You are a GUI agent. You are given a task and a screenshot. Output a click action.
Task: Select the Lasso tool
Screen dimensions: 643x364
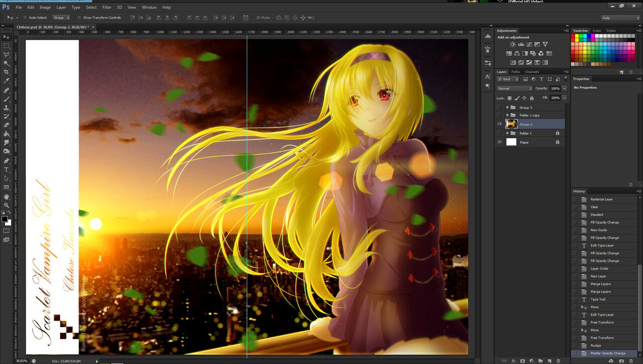point(7,54)
